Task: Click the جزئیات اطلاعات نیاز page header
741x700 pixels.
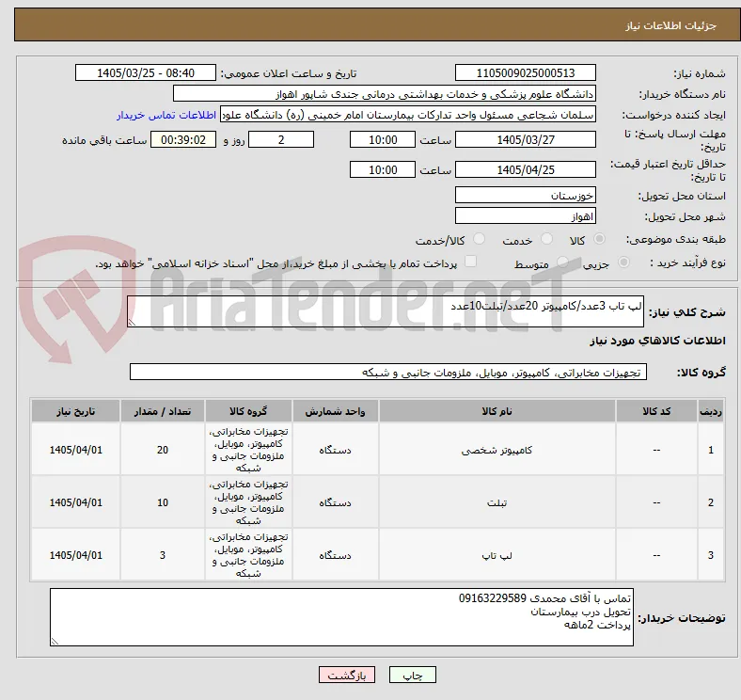Action: point(671,25)
